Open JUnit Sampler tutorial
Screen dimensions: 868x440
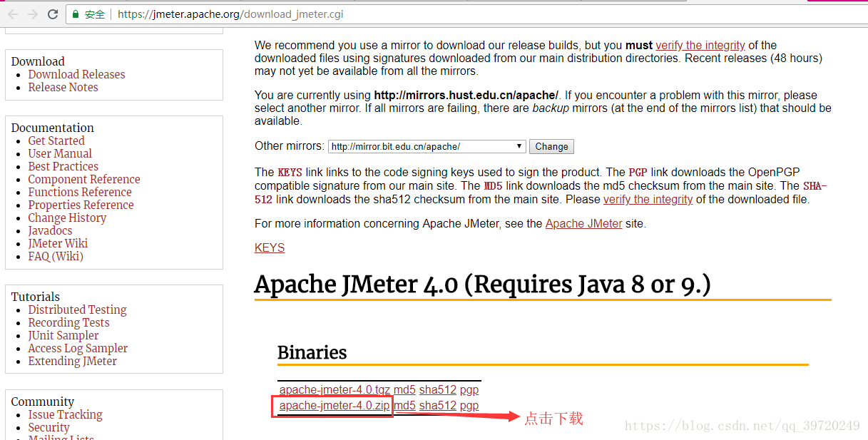(x=63, y=335)
